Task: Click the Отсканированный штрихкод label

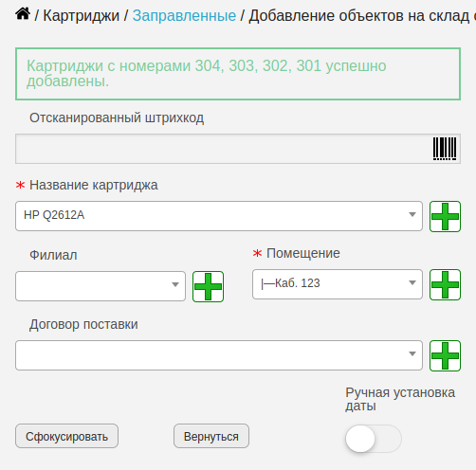Action: [x=117, y=117]
